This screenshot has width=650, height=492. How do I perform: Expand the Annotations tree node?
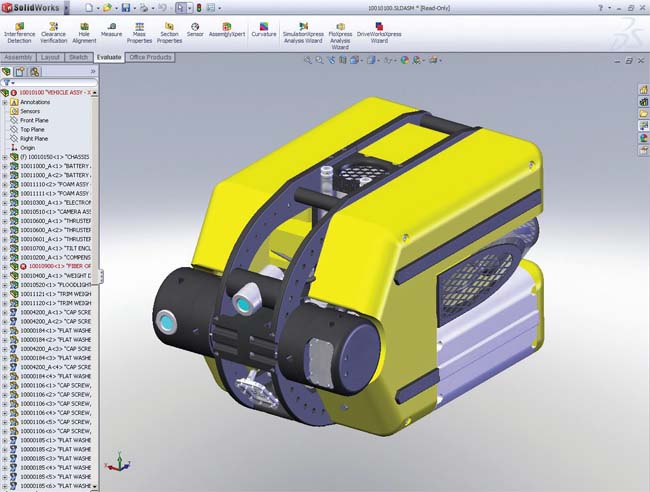(5, 102)
